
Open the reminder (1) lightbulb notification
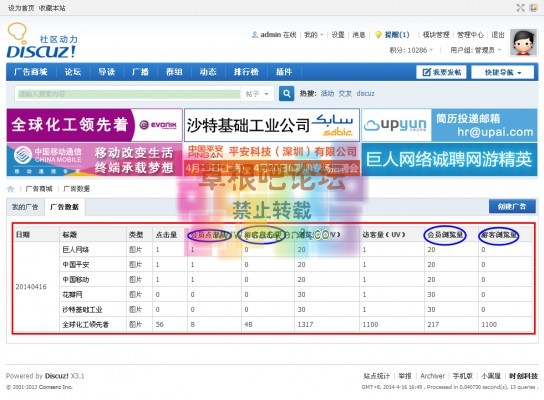pos(393,35)
